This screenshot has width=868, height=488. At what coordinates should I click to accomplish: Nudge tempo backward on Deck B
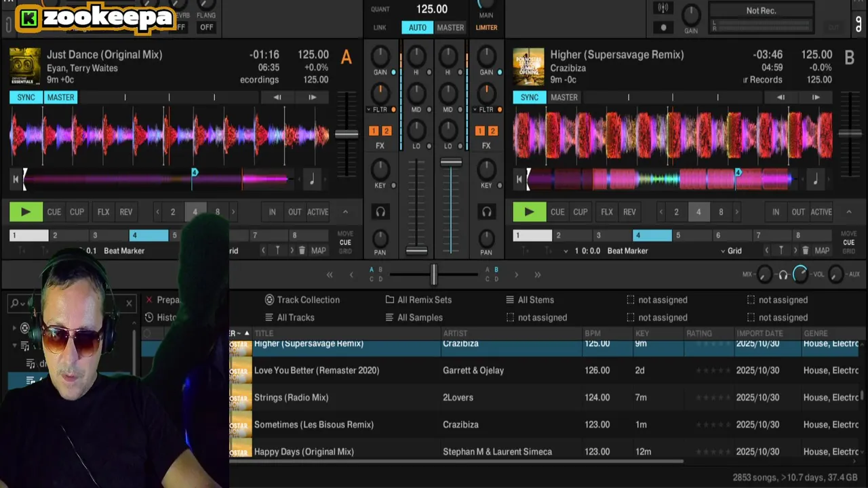pos(781,98)
